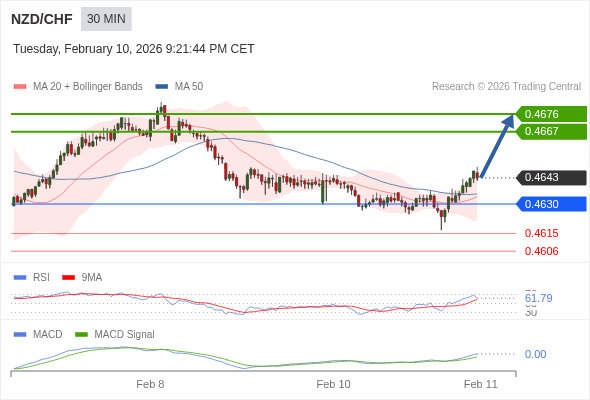This screenshot has width=590, height=400.
Task: Click the 0.4667 resistance price tag
Action: click(x=551, y=131)
